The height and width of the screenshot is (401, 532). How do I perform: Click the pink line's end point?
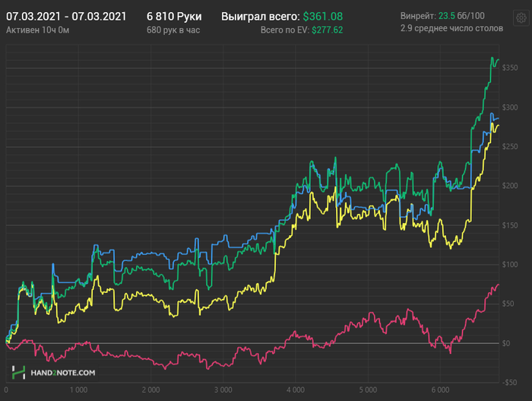pyautogui.click(x=499, y=285)
